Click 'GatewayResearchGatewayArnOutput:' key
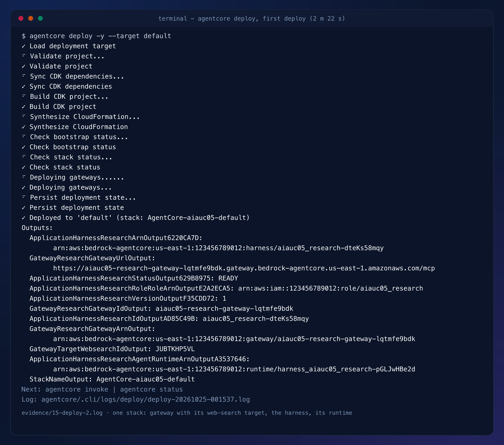The width and height of the screenshot is (504, 445). pyautogui.click(x=92, y=329)
